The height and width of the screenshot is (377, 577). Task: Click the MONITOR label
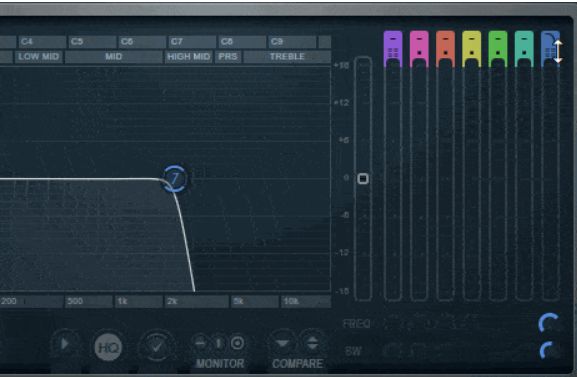(x=220, y=364)
